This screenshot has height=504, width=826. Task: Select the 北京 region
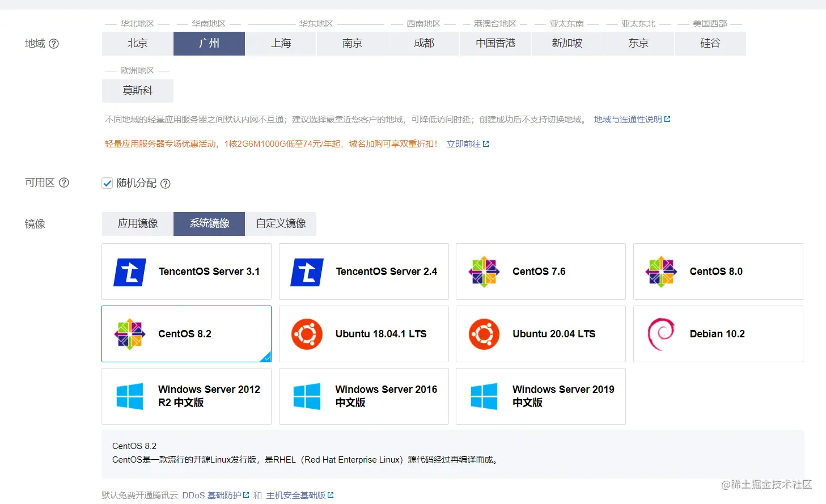pos(138,43)
